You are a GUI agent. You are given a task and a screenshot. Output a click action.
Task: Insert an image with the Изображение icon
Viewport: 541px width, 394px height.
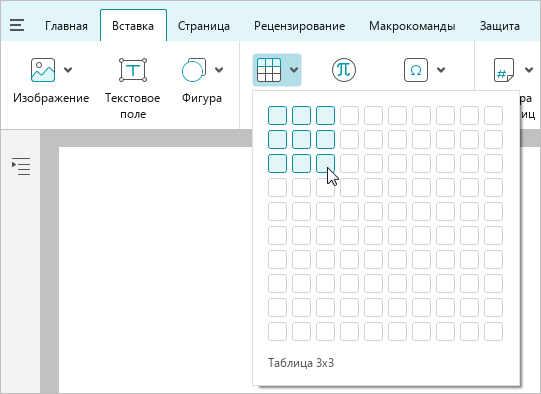pos(43,70)
